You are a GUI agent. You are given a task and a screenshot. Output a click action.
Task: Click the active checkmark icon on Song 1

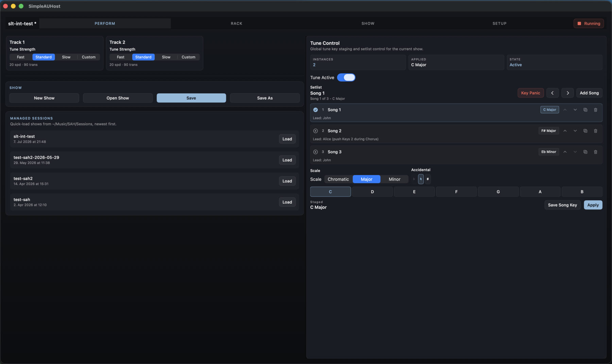coord(316,110)
